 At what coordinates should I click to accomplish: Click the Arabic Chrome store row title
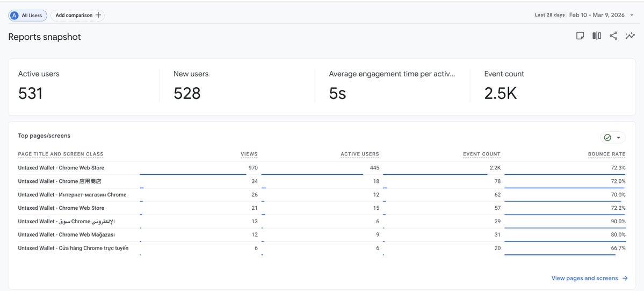pos(66,222)
